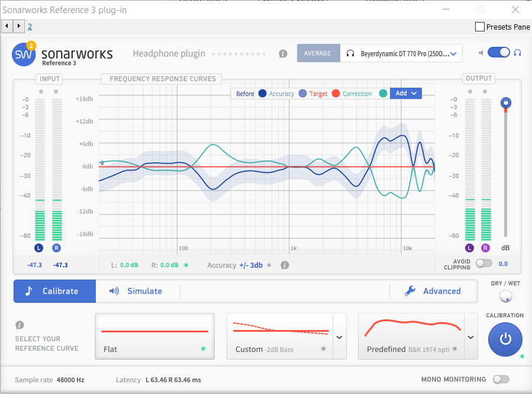The image size is (532, 394).
Task: Go to previous preset with left arrow
Action: tap(7, 26)
